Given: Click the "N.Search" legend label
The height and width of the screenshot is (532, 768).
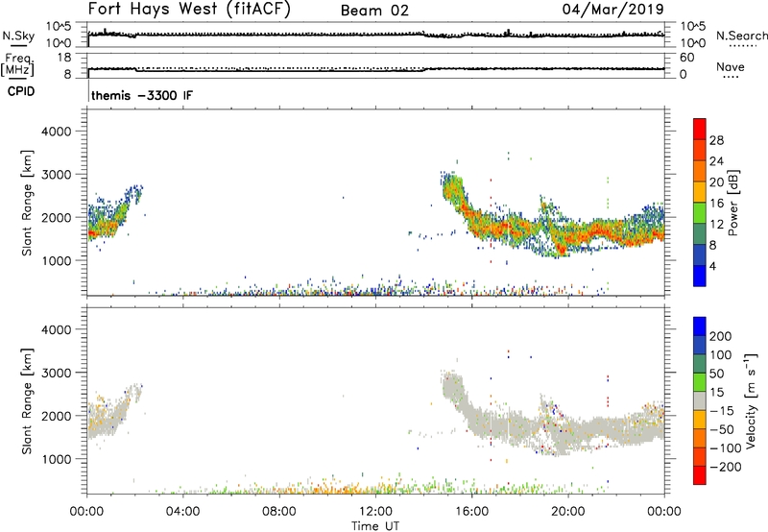Looking at the screenshot, I should [742, 36].
